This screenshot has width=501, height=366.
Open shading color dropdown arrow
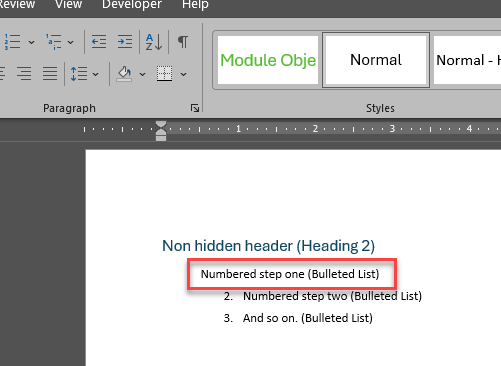[x=142, y=74]
